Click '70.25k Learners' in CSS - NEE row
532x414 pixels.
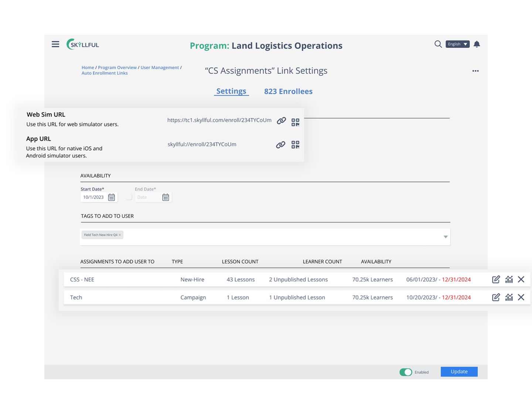coord(372,279)
